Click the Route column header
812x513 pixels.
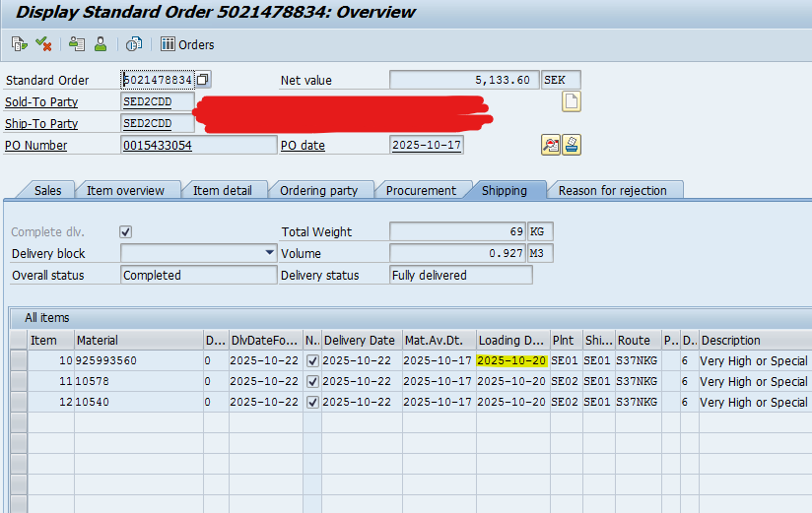coord(638,340)
